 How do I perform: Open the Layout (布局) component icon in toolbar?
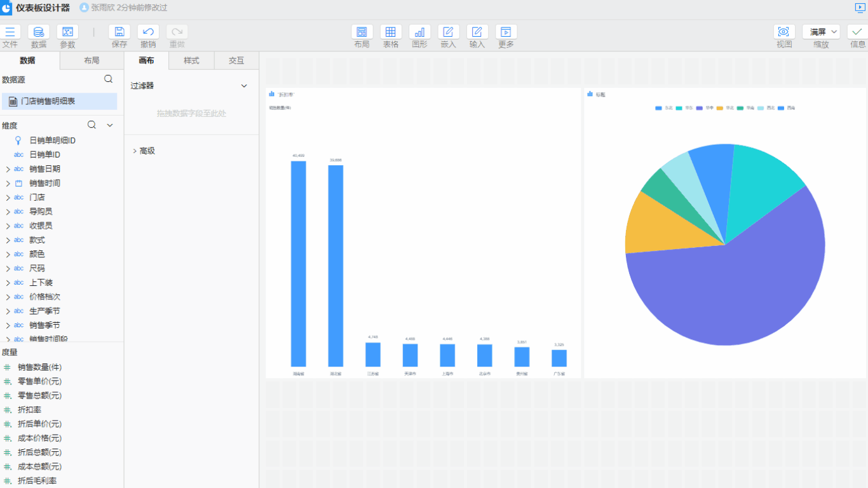362,32
